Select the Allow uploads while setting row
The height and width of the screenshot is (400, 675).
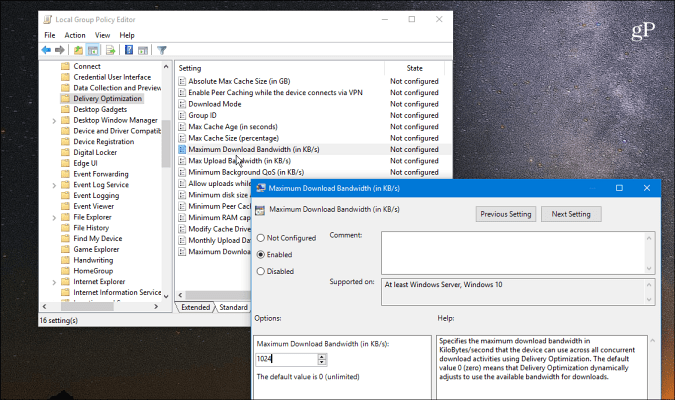point(220,184)
